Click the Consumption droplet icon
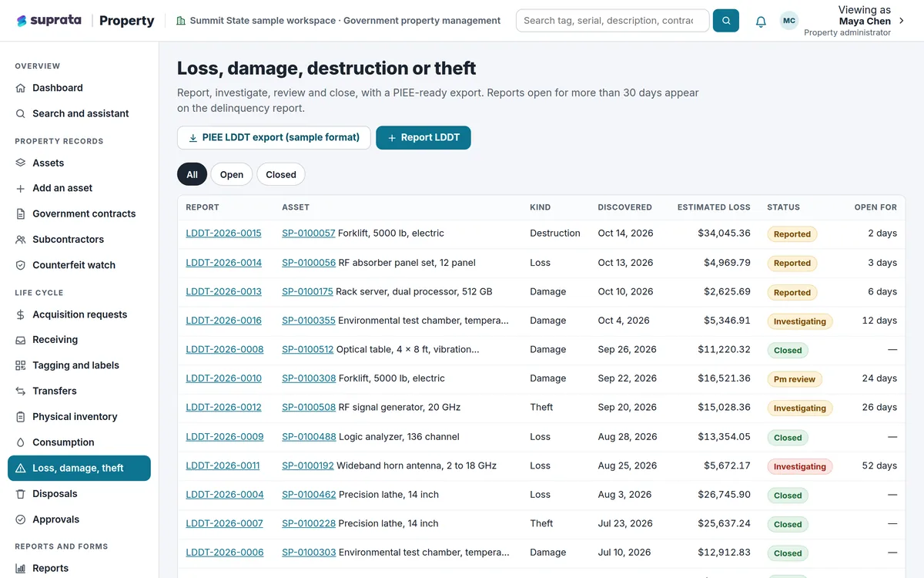The height and width of the screenshot is (578, 924). [x=21, y=442]
